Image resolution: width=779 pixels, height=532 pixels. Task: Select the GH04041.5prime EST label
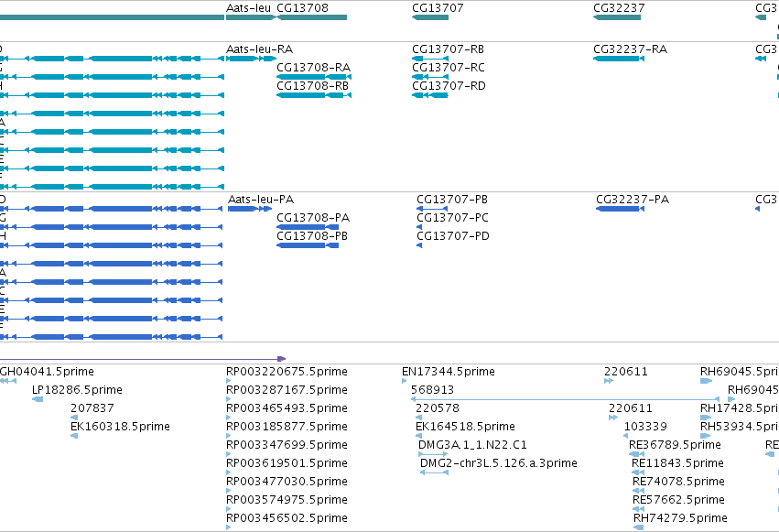pos(47,372)
